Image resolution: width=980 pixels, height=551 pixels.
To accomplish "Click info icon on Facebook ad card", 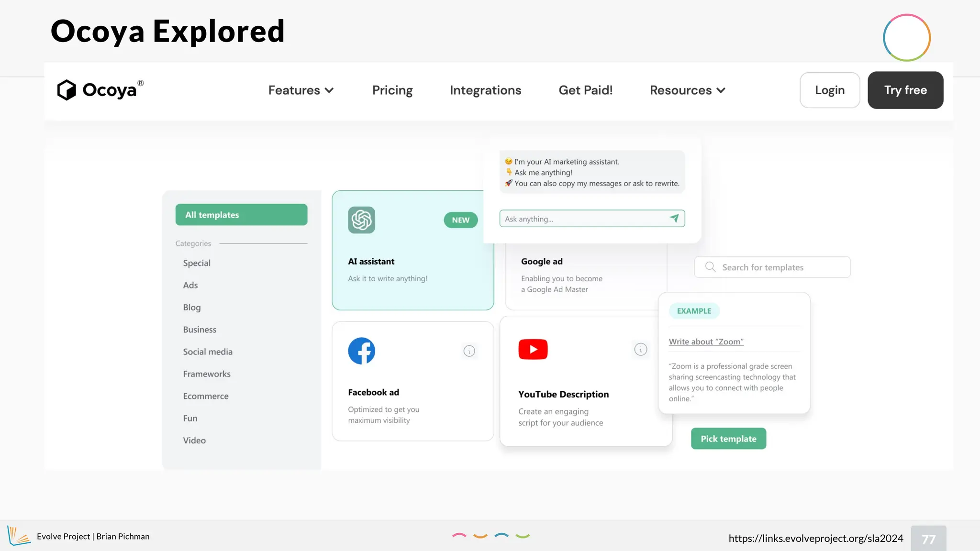I will pyautogui.click(x=469, y=351).
